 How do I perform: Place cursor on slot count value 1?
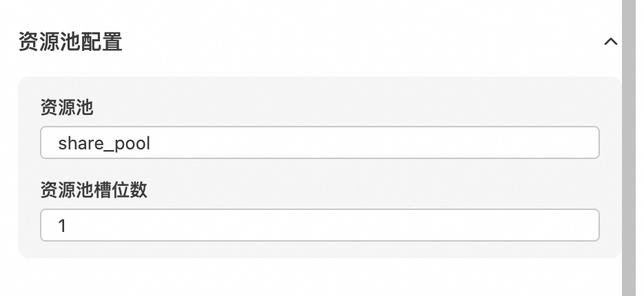click(62, 226)
